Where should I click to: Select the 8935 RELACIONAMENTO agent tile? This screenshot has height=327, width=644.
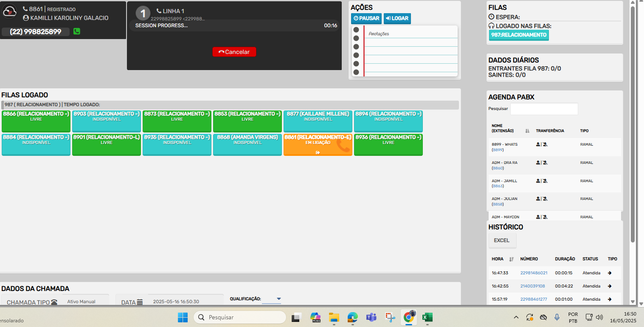177,144
